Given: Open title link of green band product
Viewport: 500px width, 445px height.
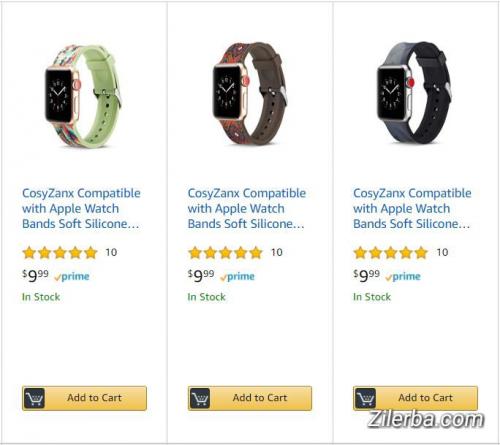Looking at the screenshot, I should point(81,209).
